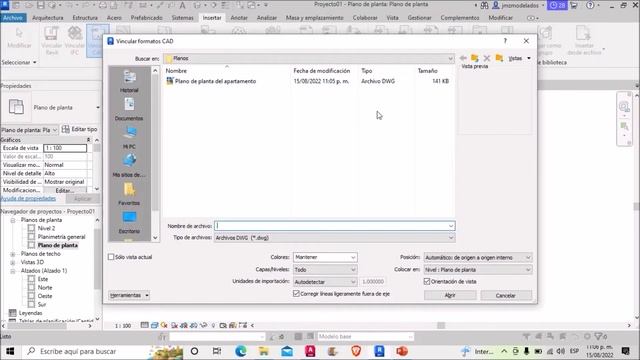Open the Vistas dropdown in dialog
The image size is (640, 360).
tap(519, 58)
